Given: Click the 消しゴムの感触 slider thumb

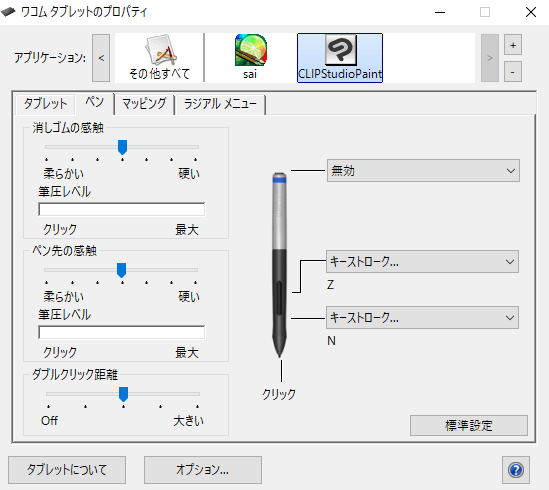Looking at the screenshot, I should tap(122, 147).
